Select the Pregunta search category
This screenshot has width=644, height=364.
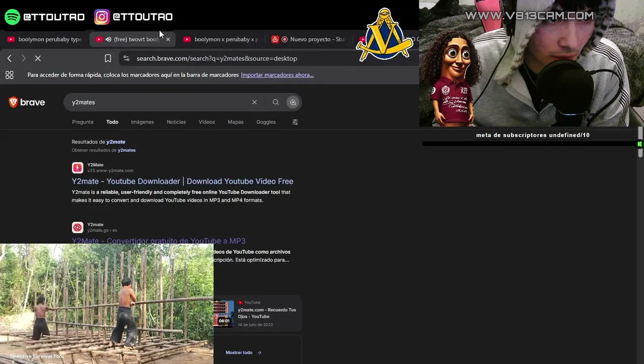click(83, 122)
